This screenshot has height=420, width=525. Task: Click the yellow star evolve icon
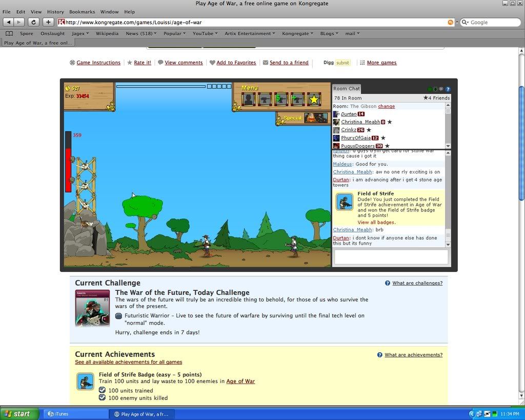tap(314, 99)
